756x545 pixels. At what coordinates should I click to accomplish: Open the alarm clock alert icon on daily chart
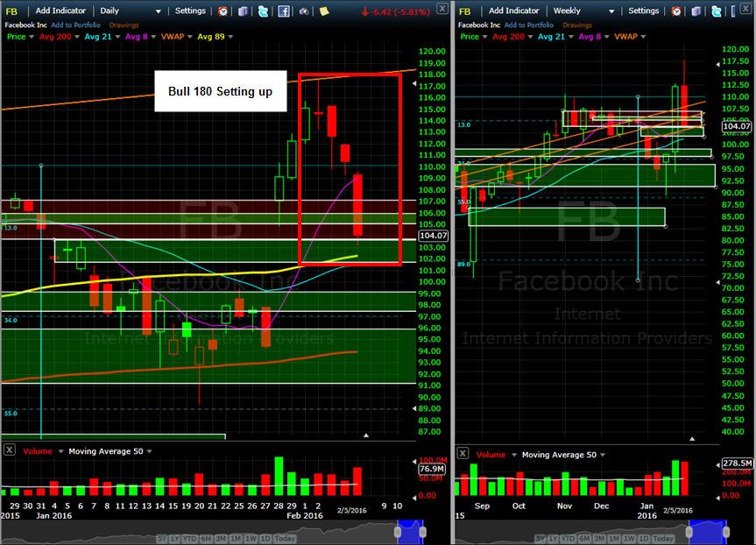pyautogui.click(x=223, y=11)
